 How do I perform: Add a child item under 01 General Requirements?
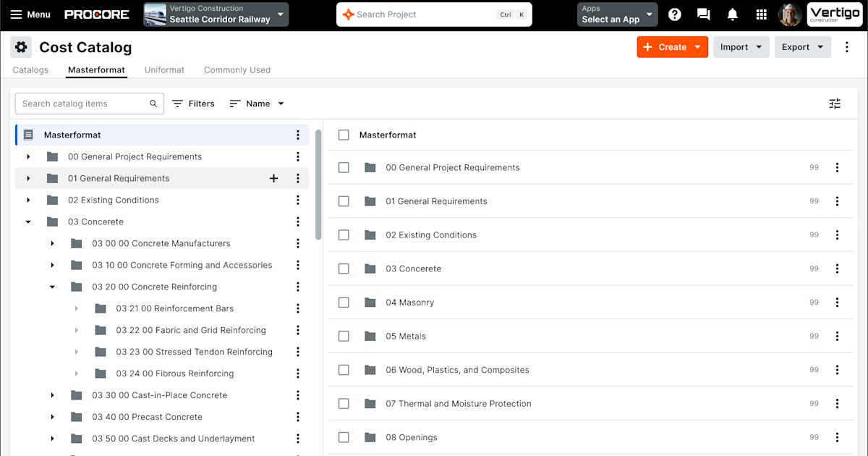(x=274, y=178)
